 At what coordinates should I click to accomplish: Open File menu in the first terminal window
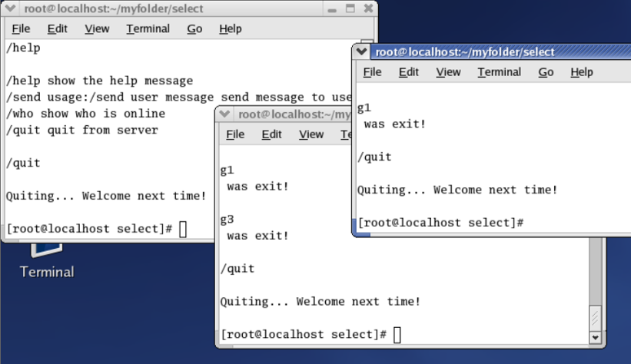[21, 28]
